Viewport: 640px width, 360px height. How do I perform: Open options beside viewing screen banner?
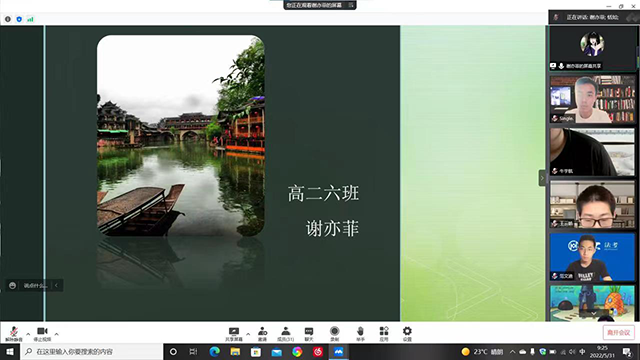(x=351, y=5)
